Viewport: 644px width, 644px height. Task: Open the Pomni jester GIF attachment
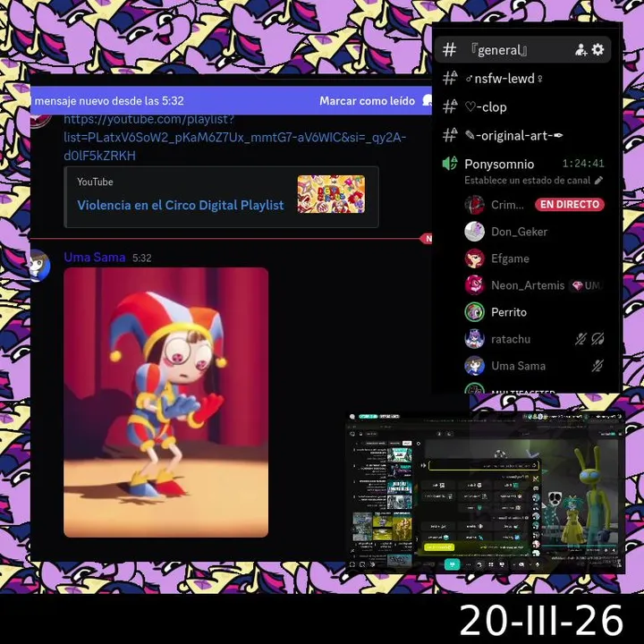(166, 402)
